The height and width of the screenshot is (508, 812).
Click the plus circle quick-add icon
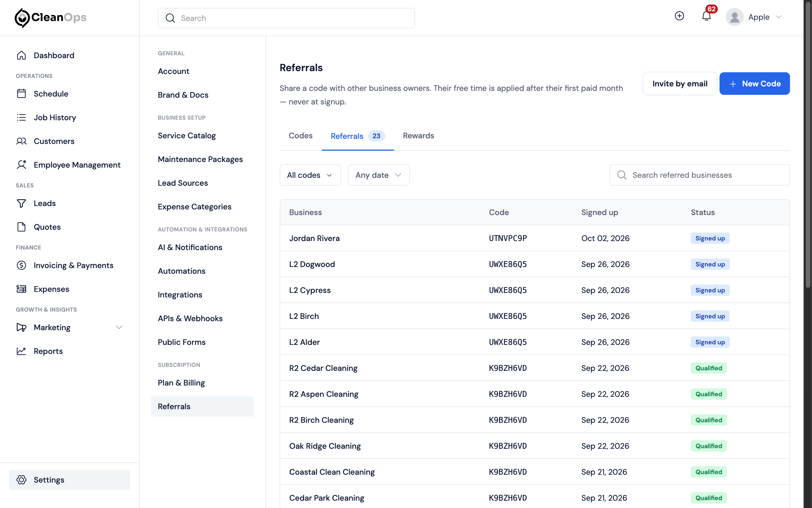679,16
